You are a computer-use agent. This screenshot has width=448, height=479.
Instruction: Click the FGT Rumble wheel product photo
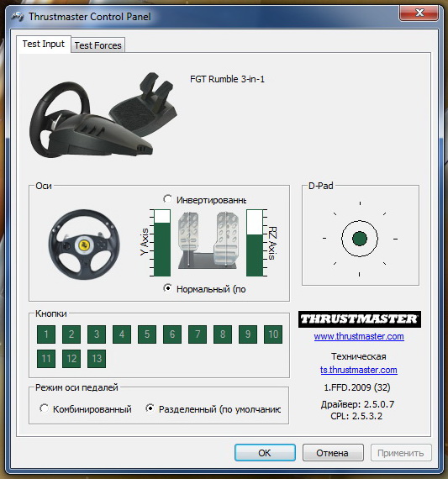coord(103,115)
